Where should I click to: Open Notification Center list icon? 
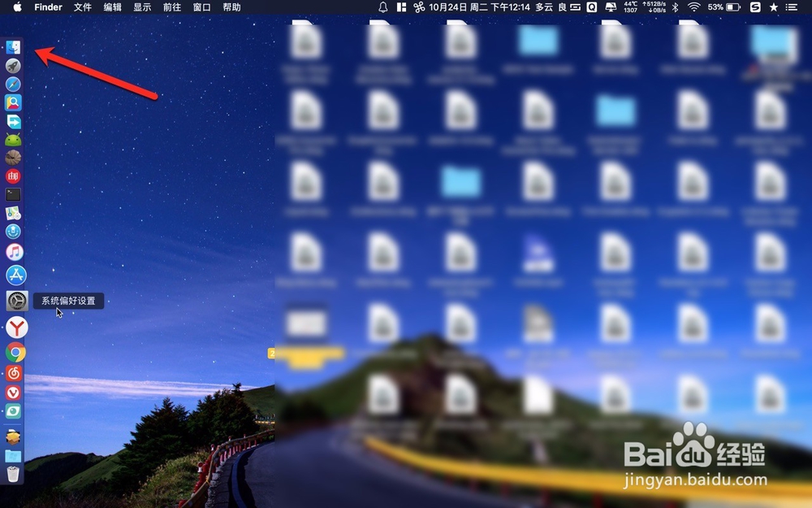pos(792,7)
